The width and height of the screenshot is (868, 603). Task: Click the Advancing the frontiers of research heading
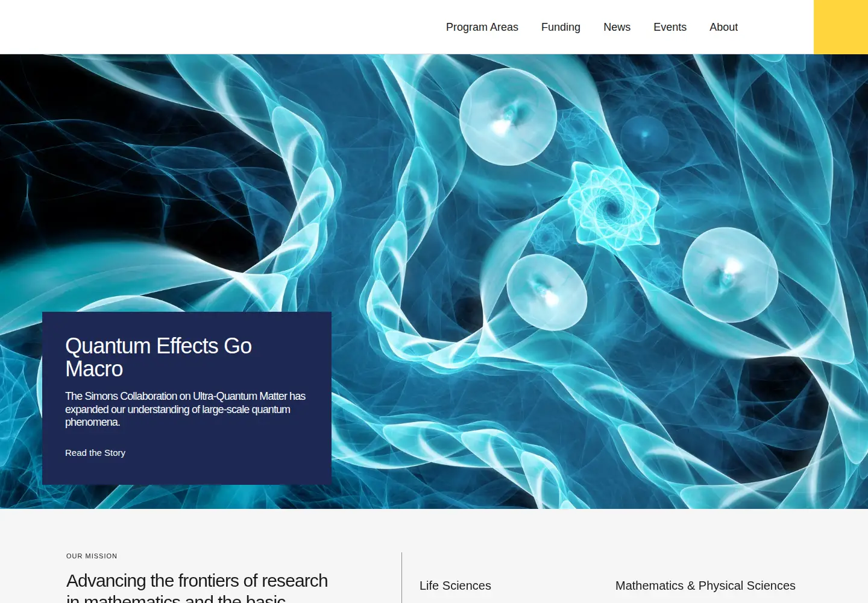coord(197,587)
